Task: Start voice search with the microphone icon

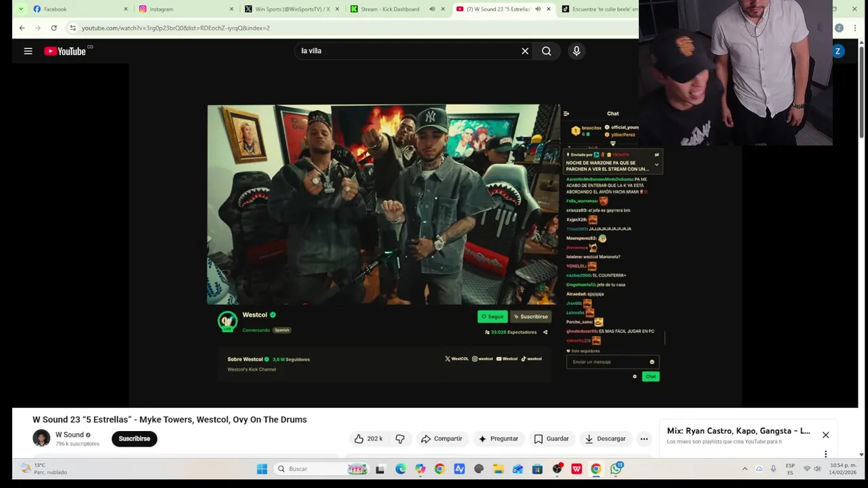Action: (576, 51)
